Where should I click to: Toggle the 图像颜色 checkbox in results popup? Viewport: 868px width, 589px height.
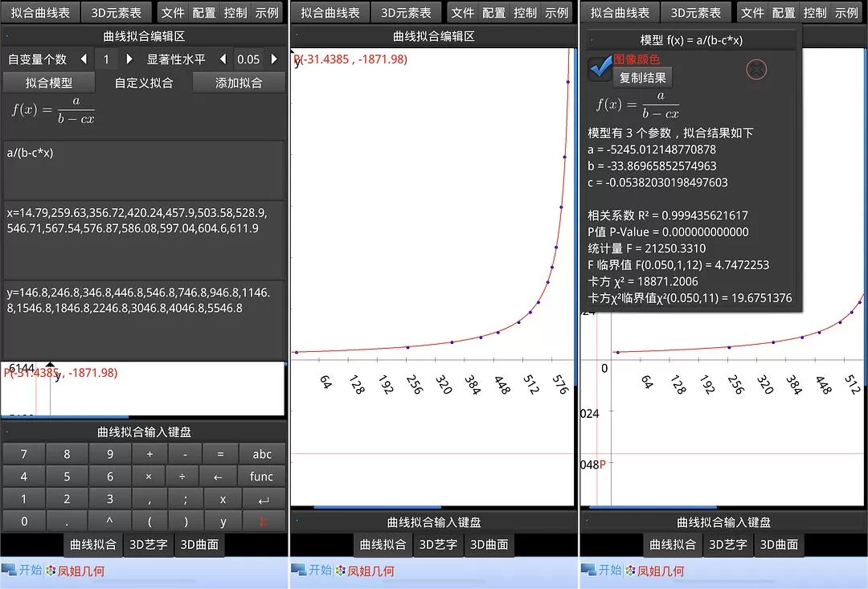coord(600,68)
